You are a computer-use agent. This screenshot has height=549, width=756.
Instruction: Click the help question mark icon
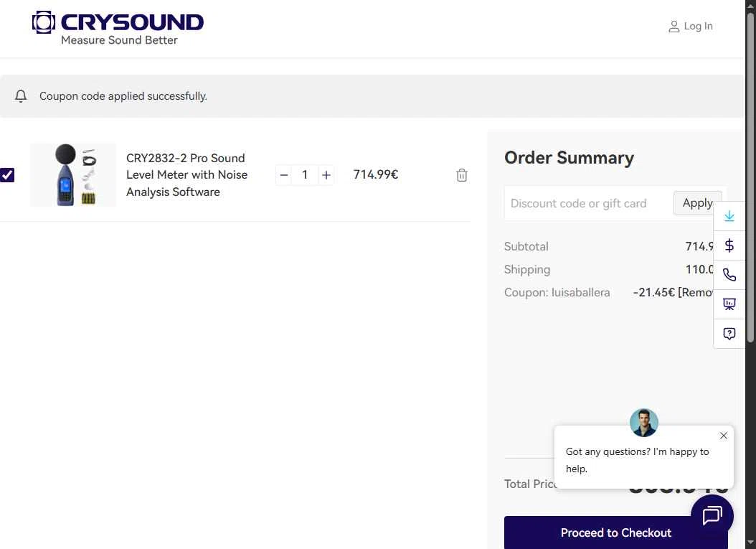pos(729,334)
